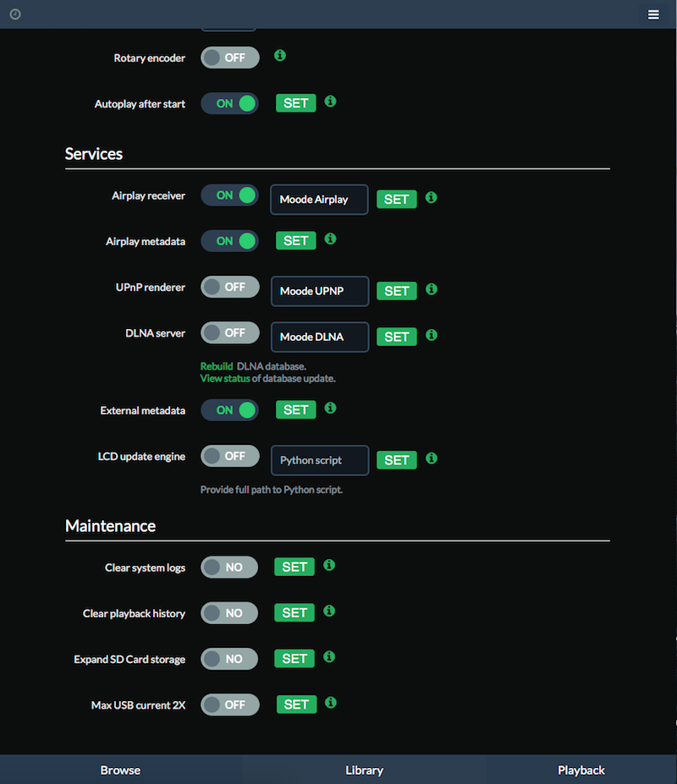Toggle Clear playback history to yes

pos(229,613)
